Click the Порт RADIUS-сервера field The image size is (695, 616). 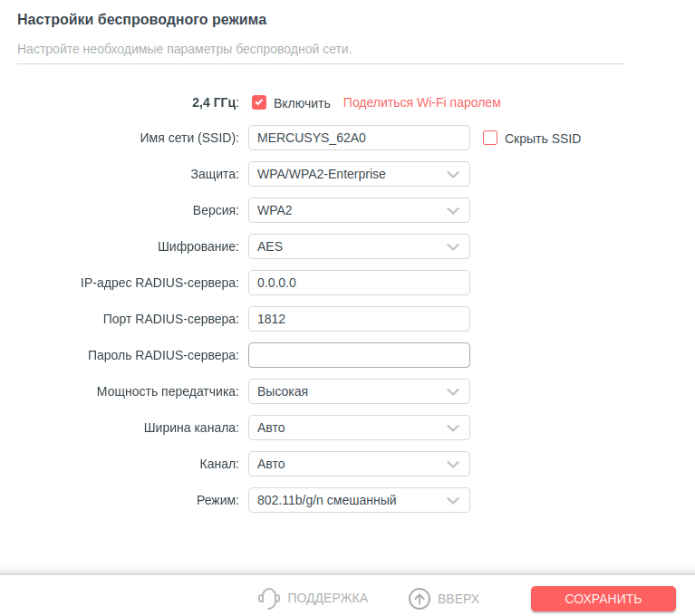pyautogui.click(x=359, y=319)
